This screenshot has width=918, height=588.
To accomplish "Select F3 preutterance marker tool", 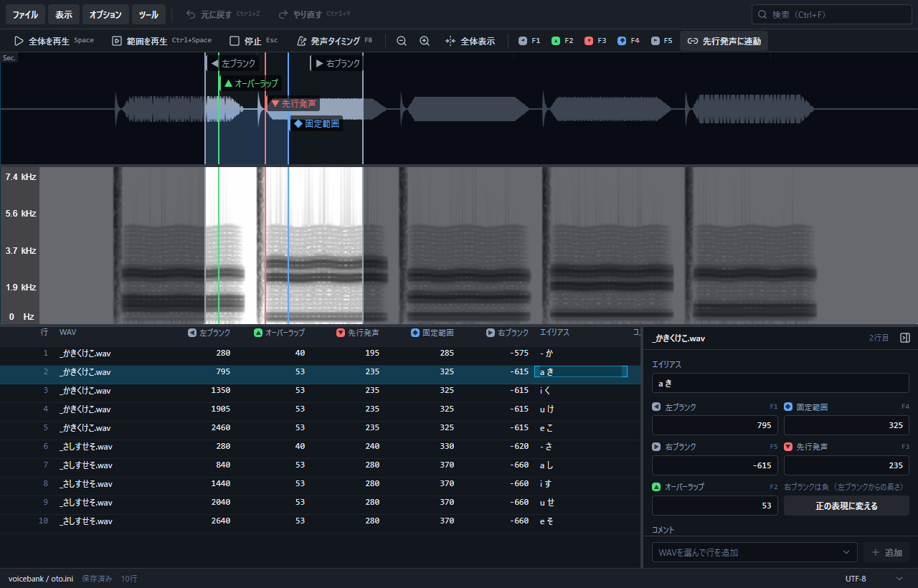I will click(x=595, y=41).
